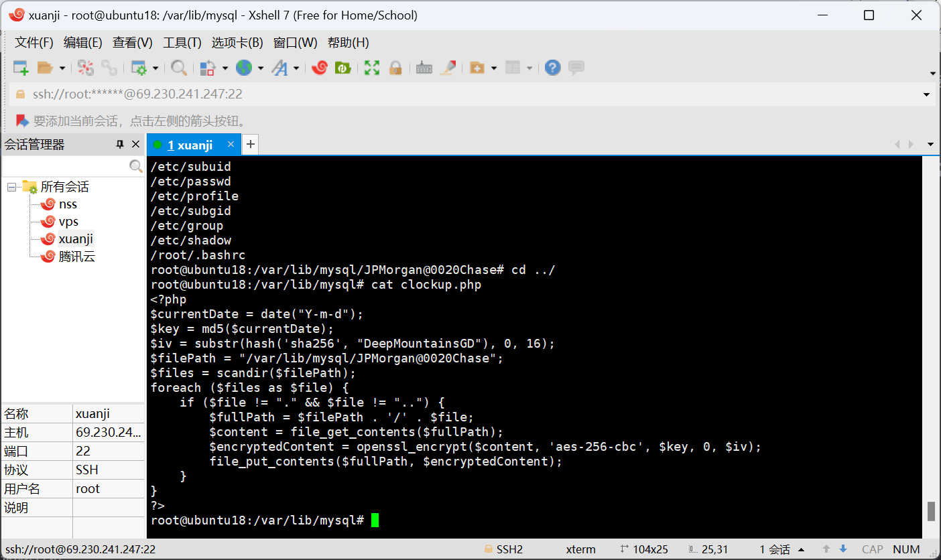Click the layout panes toolbar icon
Viewport: 941px width, 560px height.
coord(513,68)
